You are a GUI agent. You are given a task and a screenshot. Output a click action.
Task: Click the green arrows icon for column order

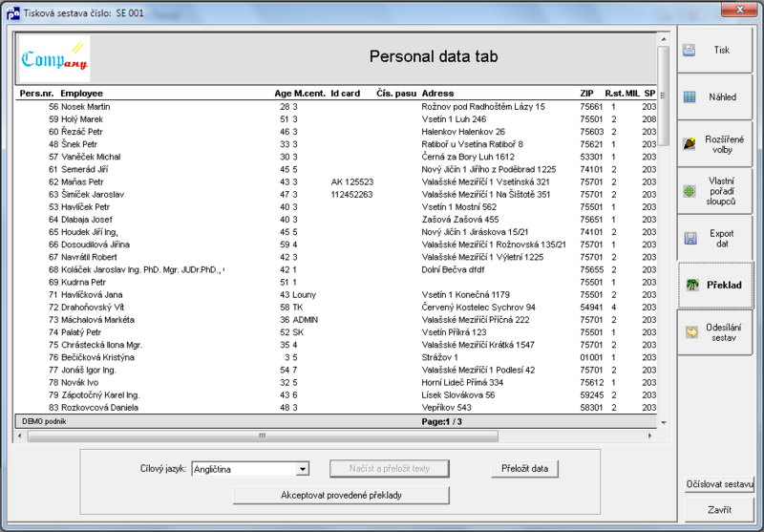coord(690,191)
